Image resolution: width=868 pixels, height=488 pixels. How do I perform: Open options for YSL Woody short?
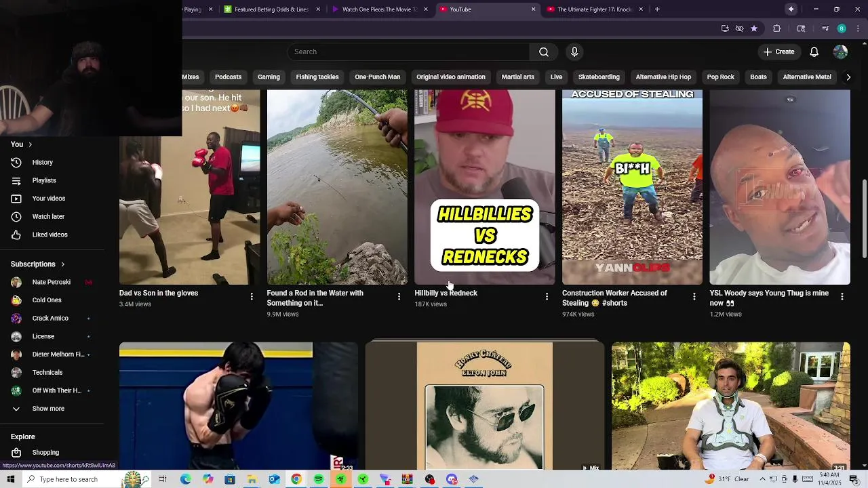[x=842, y=297]
